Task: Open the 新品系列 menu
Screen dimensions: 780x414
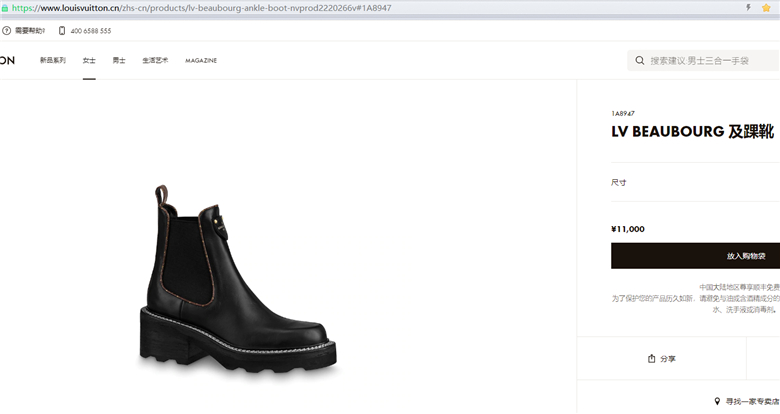Action: 53,60
